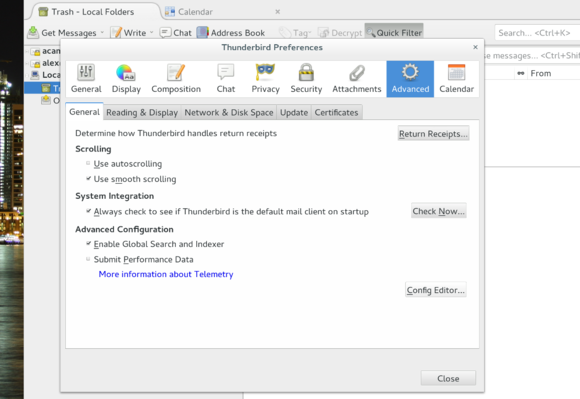Screen dimensions: 580x399
Task: Click the Write toolbar button
Action: [x=128, y=33]
